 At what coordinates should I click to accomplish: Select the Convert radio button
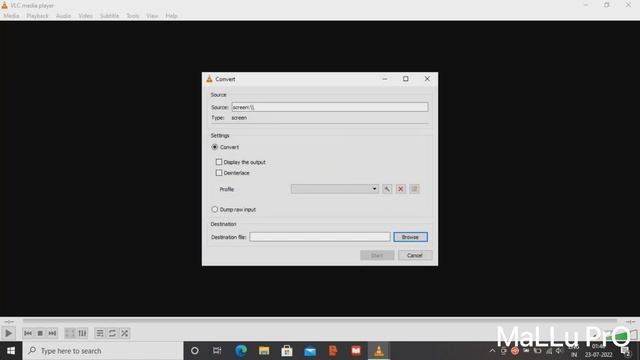[215, 147]
